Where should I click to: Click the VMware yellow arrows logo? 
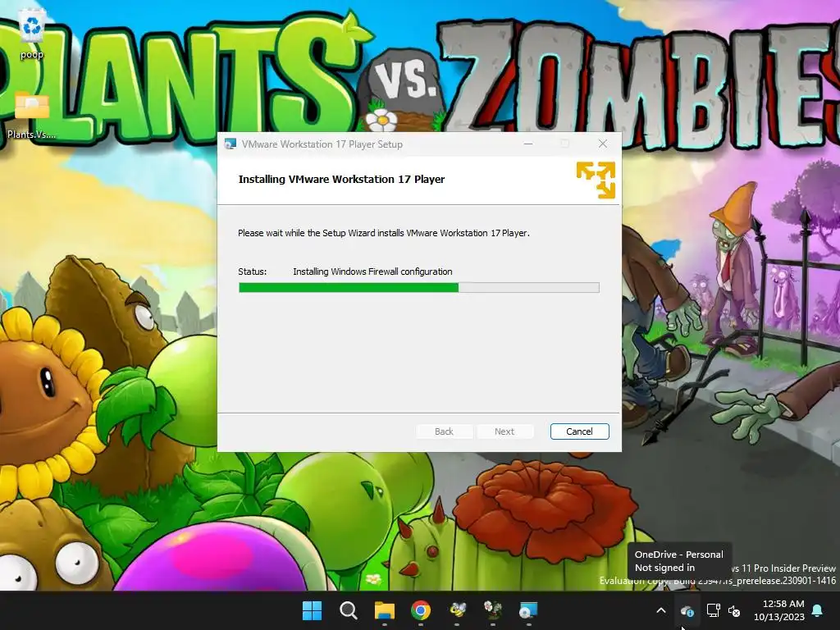coord(596,180)
